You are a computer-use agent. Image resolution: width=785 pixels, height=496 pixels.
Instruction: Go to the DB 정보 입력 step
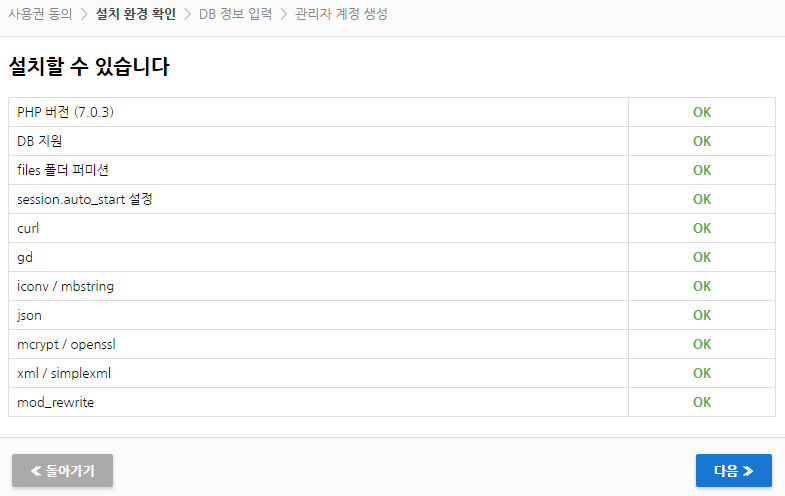(235, 14)
